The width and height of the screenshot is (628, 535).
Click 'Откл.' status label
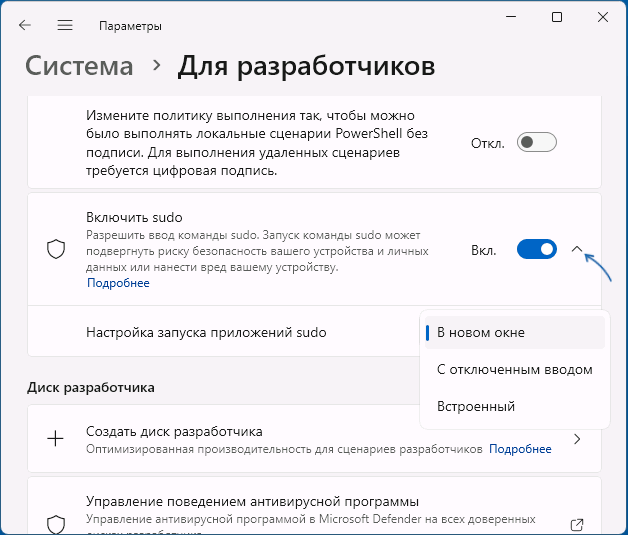[x=487, y=143]
